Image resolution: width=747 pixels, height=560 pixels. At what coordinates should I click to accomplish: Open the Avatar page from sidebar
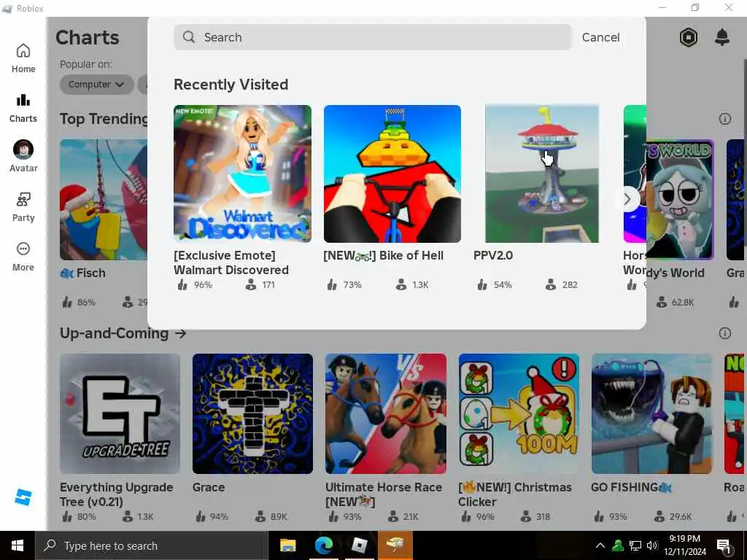tap(23, 157)
